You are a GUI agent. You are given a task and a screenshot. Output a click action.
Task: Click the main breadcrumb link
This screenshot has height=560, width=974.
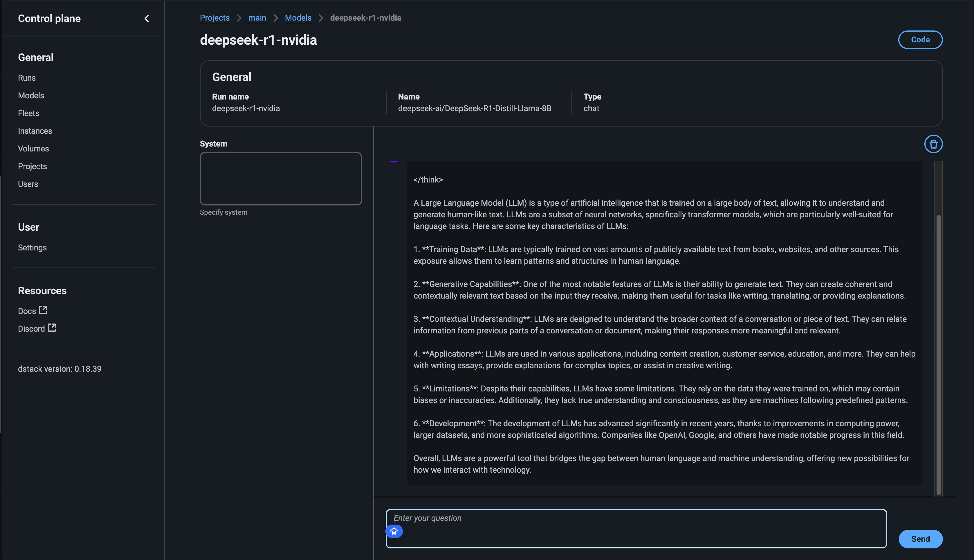257,17
